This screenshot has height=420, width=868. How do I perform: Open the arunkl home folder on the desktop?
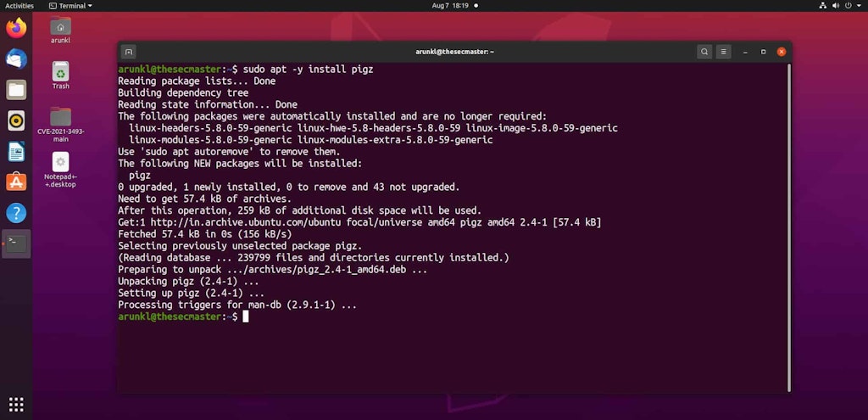[60, 30]
